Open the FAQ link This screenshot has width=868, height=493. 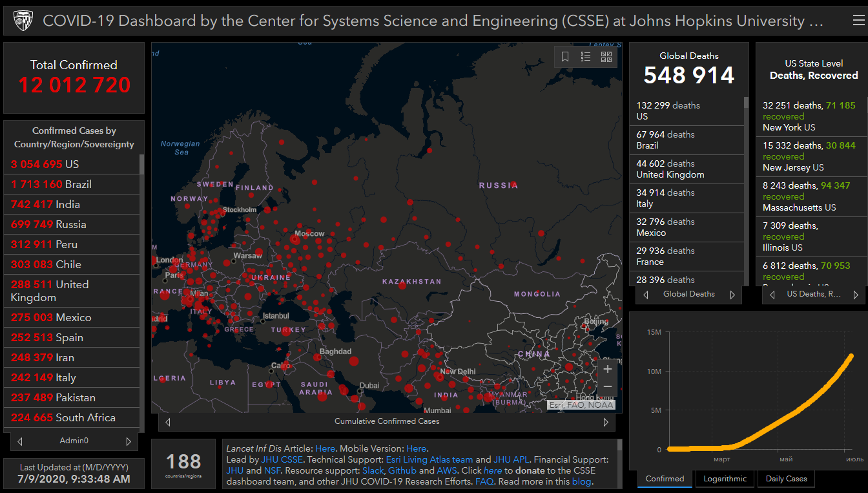click(x=484, y=481)
